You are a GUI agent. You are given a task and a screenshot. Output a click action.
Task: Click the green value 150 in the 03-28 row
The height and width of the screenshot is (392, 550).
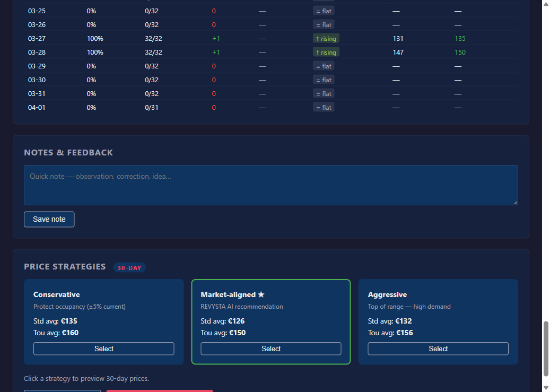460,53
